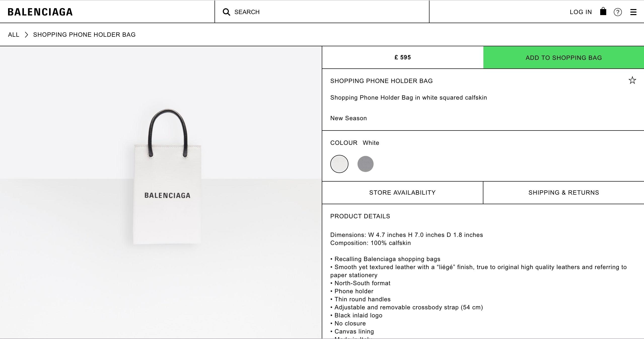Viewport: 644px width, 339px height.
Task: Click the New Season label
Action: click(348, 118)
